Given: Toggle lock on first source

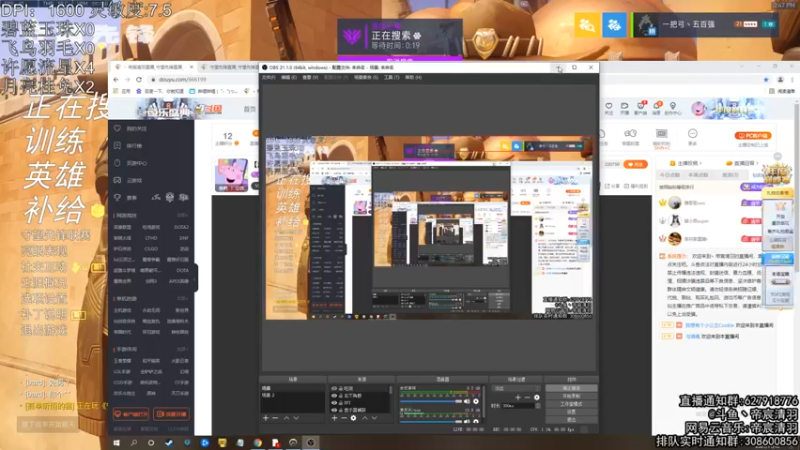Looking at the screenshot, I should [341, 389].
